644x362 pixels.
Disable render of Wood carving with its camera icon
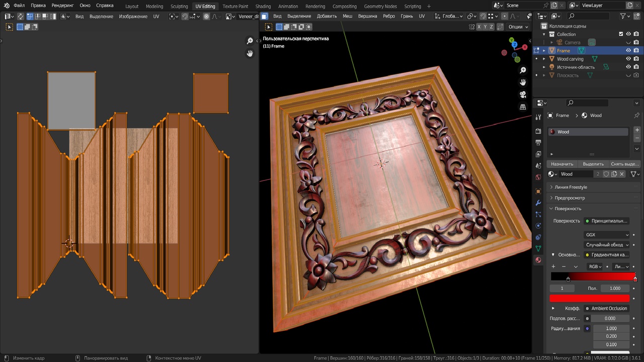(636, 59)
